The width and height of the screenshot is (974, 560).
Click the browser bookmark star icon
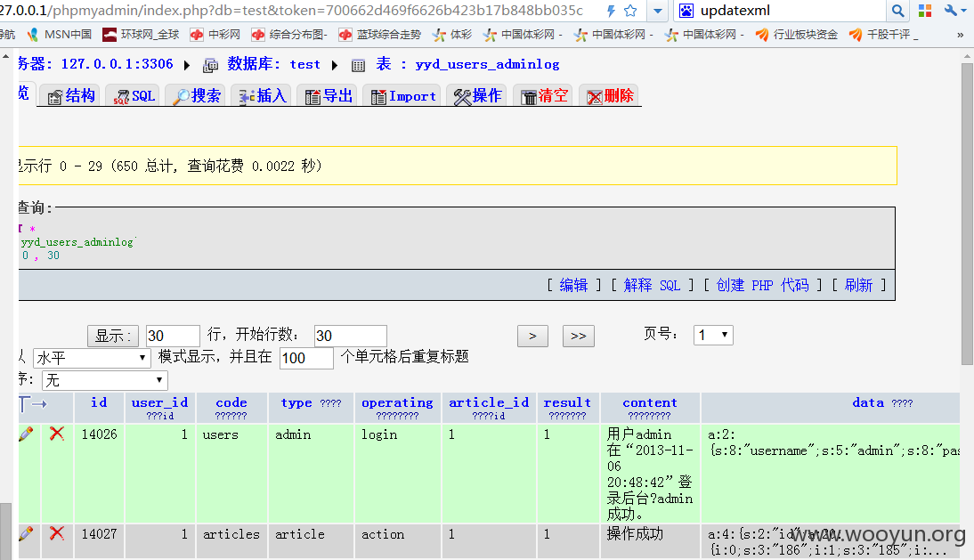(x=629, y=11)
